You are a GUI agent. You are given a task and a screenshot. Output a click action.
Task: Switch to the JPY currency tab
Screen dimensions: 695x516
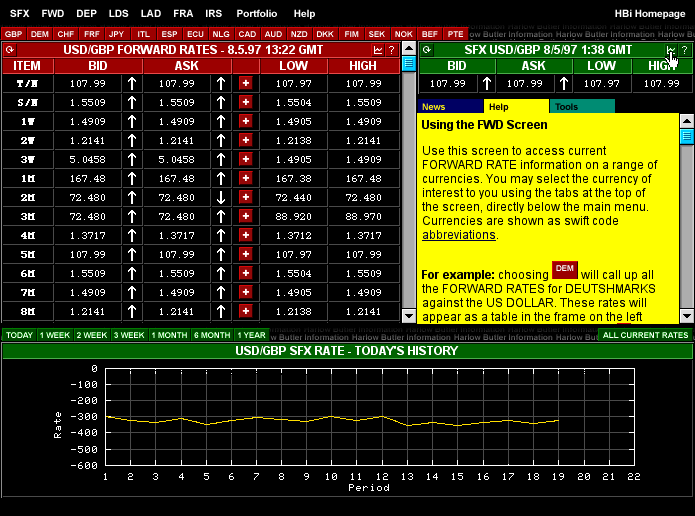117,33
